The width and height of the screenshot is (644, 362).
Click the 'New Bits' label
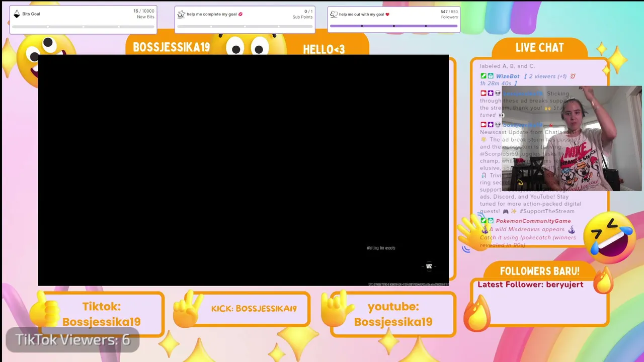[x=145, y=17]
